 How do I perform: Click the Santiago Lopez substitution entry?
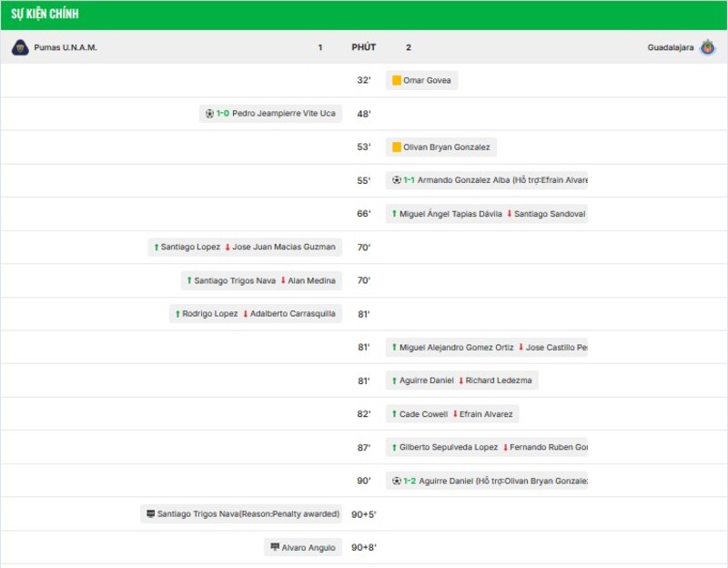pos(245,247)
